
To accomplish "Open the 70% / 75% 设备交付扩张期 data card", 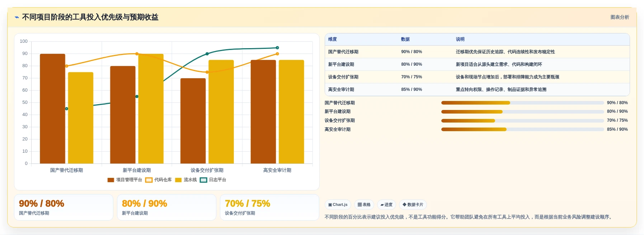I will tap(269, 207).
